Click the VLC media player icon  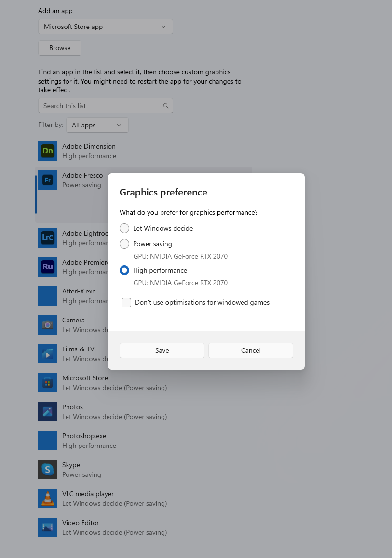pos(47,498)
